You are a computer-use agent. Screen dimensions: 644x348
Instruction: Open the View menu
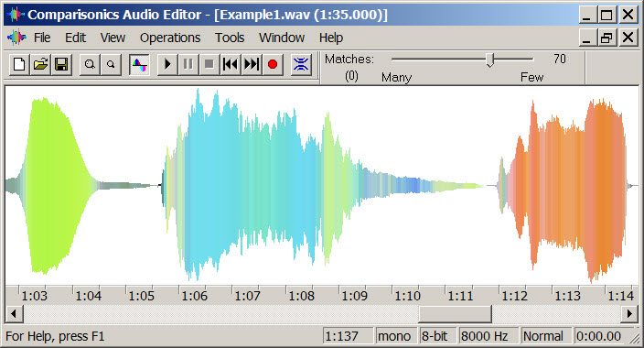click(113, 38)
